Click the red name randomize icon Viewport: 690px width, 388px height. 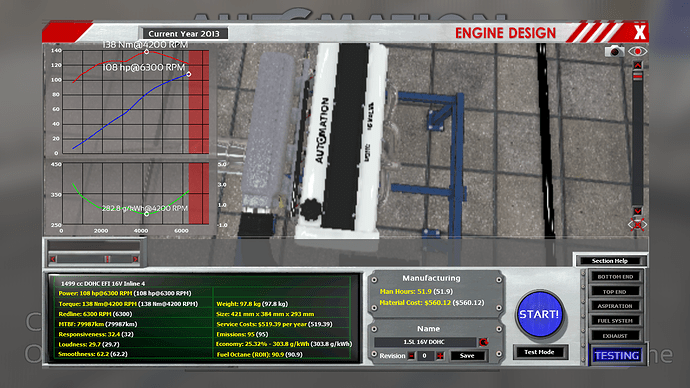click(x=484, y=342)
